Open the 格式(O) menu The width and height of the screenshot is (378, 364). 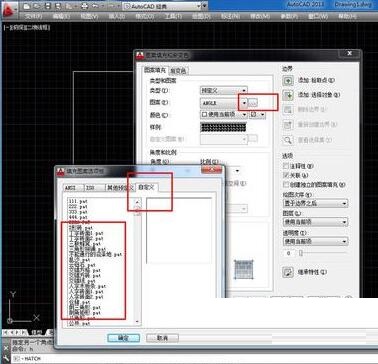(x=145, y=16)
